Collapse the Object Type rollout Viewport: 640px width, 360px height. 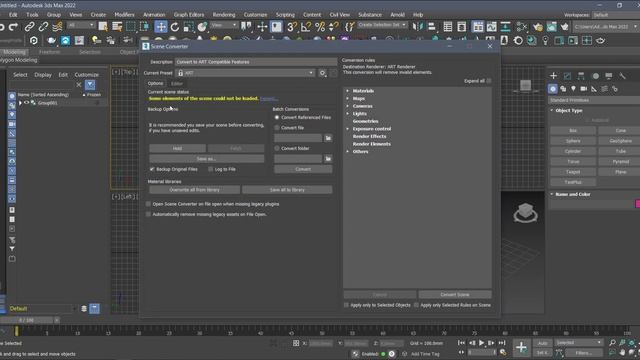click(552, 111)
